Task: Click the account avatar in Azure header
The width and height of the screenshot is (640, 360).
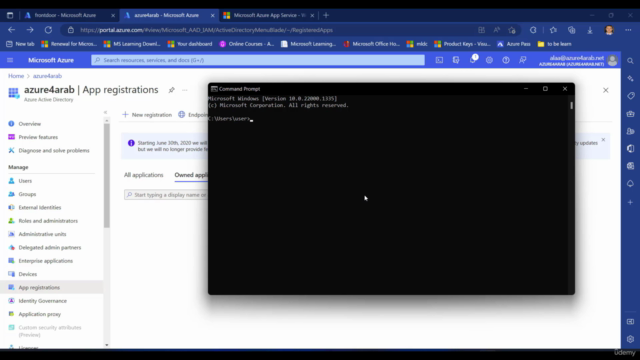Action: 612,60
